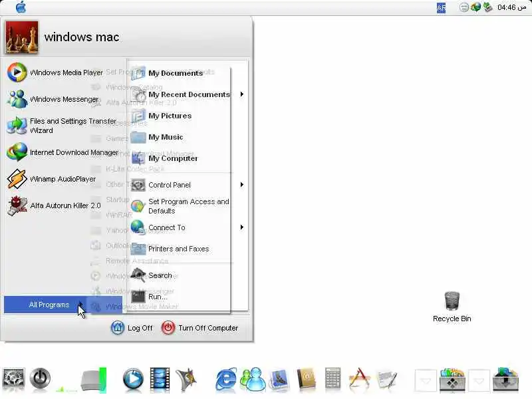532x399 pixels.
Task: Click the globe network tray icon
Action: (475, 7)
